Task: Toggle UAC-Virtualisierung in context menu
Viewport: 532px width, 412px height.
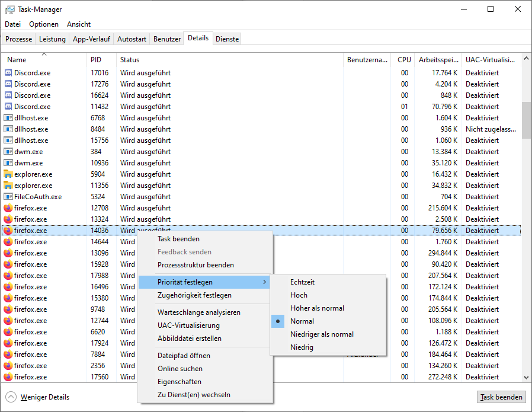Action: (204, 325)
